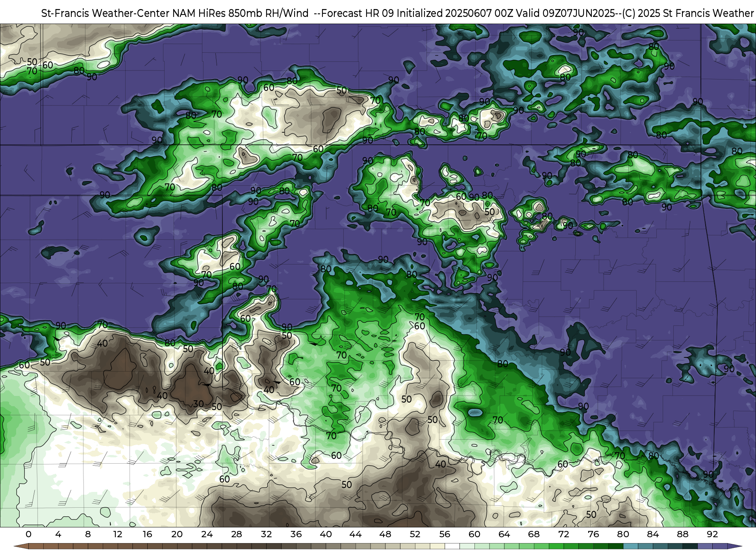The image size is (756, 551).
Task: Click the '72' colorbar label
Action: click(x=563, y=534)
